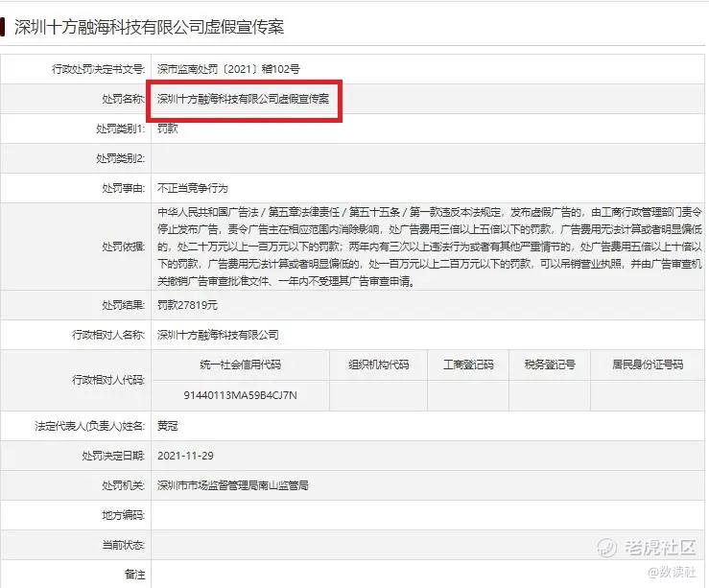Select the 处罚事由 label
The width and height of the screenshot is (709, 588).
coord(123,188)
